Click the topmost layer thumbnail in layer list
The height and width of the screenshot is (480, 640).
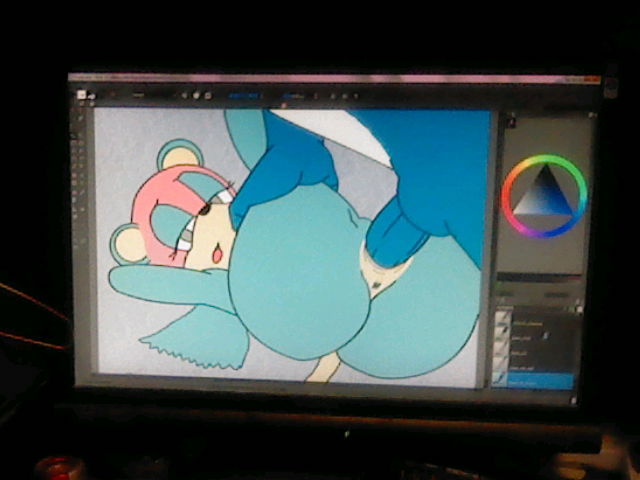click(503, 318)
